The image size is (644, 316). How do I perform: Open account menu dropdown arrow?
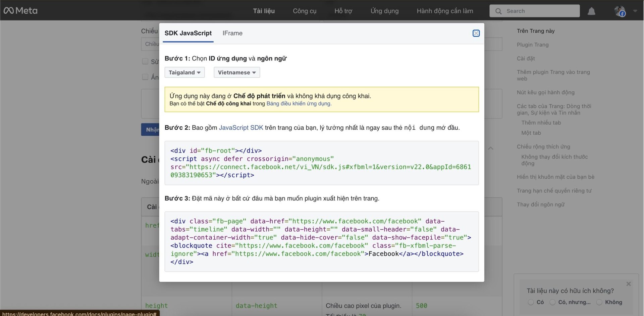[635, 11]
